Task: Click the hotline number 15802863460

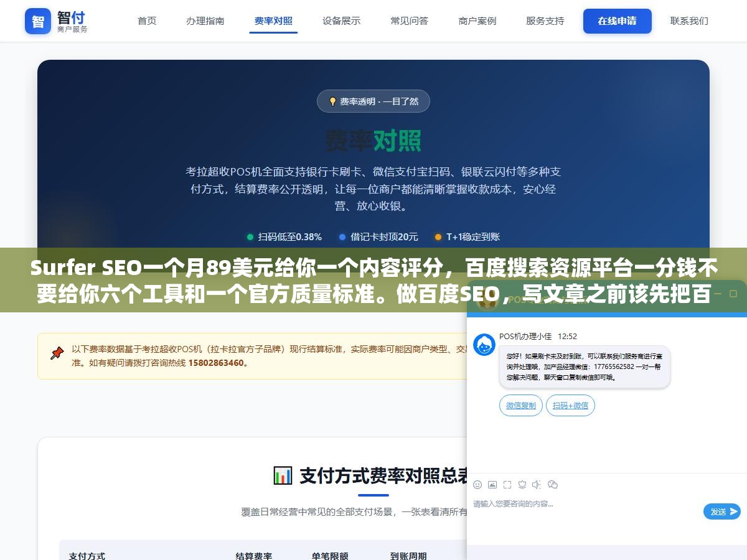Action: (216, 363)
